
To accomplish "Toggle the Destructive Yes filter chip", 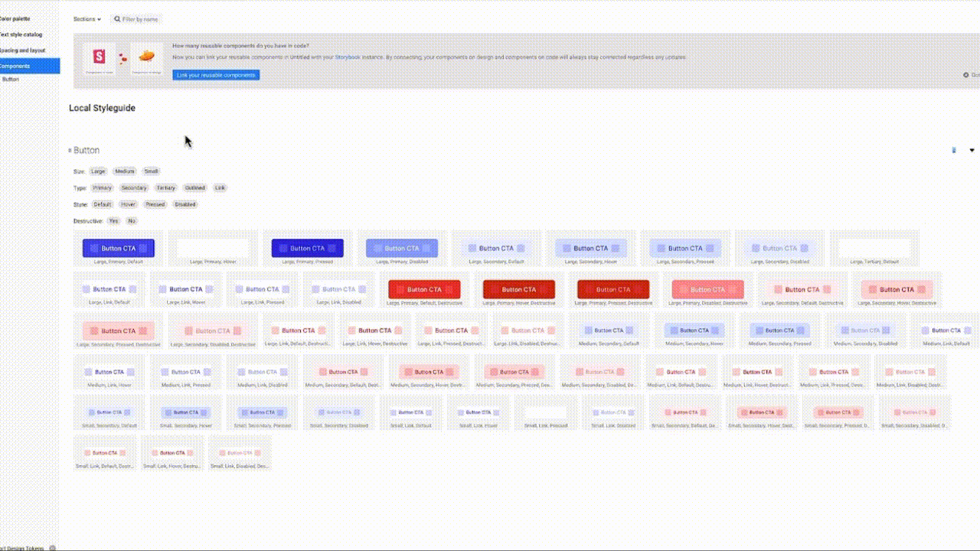I will coord(113,220).
